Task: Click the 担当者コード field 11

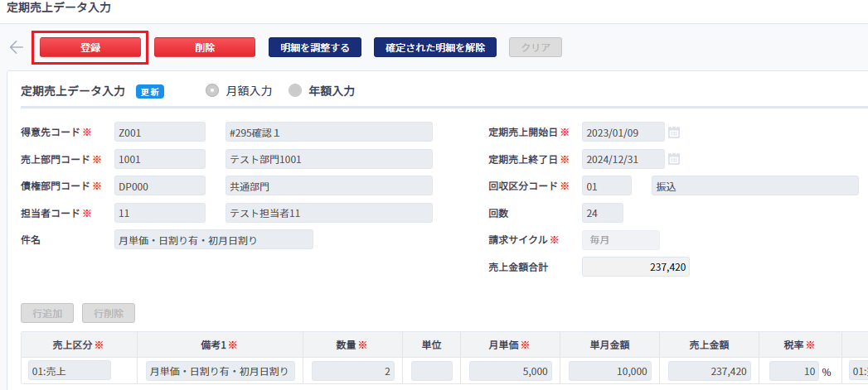Action: pyautogui.click(x=159, y=213)
